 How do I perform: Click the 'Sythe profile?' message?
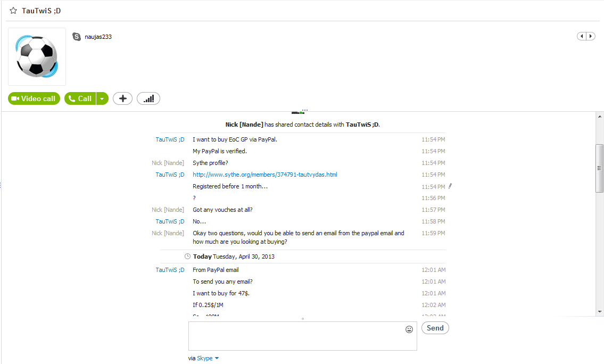click(x=210, y=163)
